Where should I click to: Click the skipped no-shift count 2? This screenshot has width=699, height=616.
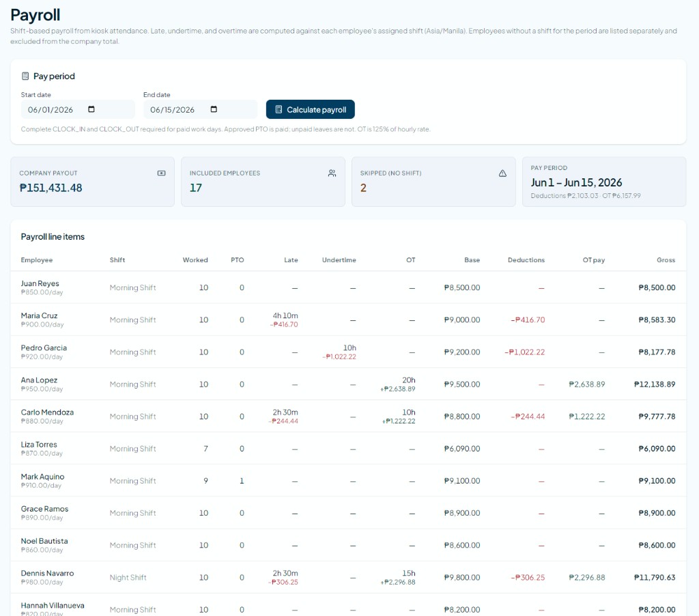pyautogui.click(x=363, y=188)
